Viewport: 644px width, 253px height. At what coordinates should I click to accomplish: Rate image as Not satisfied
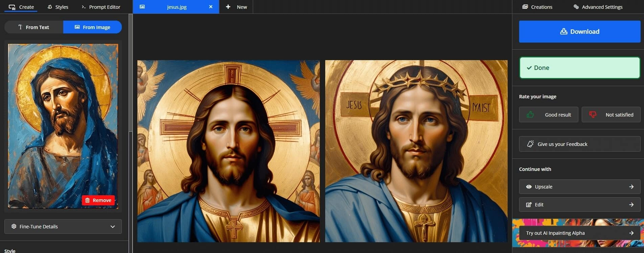tap(611, 115)
